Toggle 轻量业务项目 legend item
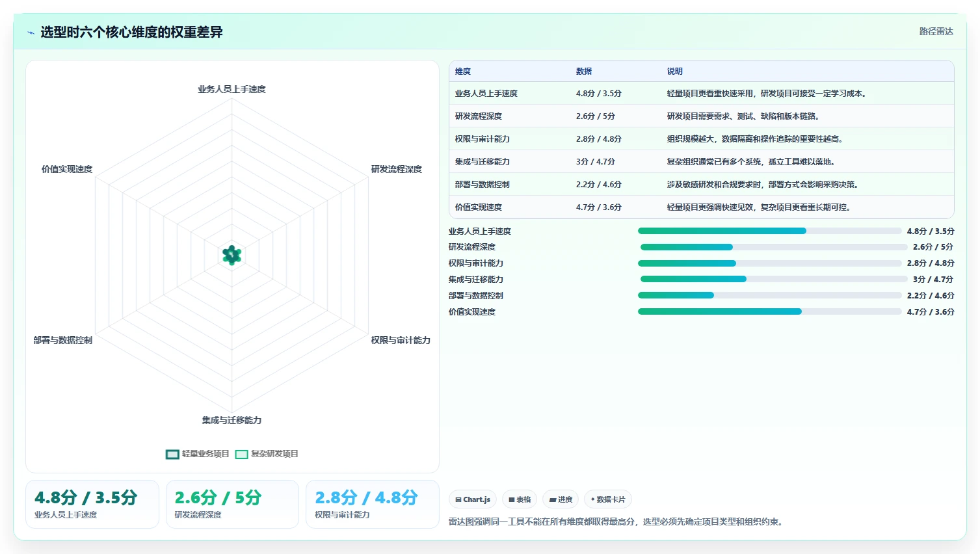980x554 pixels. 197,454
